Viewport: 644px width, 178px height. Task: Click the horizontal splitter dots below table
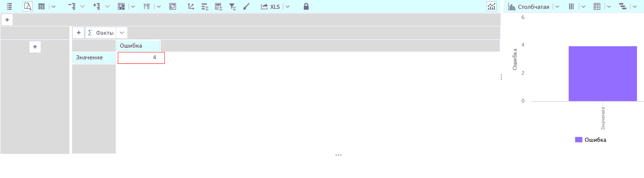tap(338, 155)
